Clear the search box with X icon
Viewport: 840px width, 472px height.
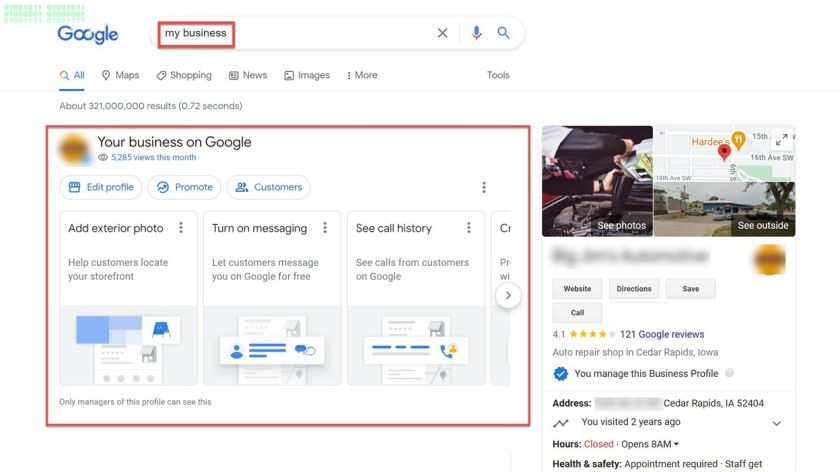click(x=442, y=33)
